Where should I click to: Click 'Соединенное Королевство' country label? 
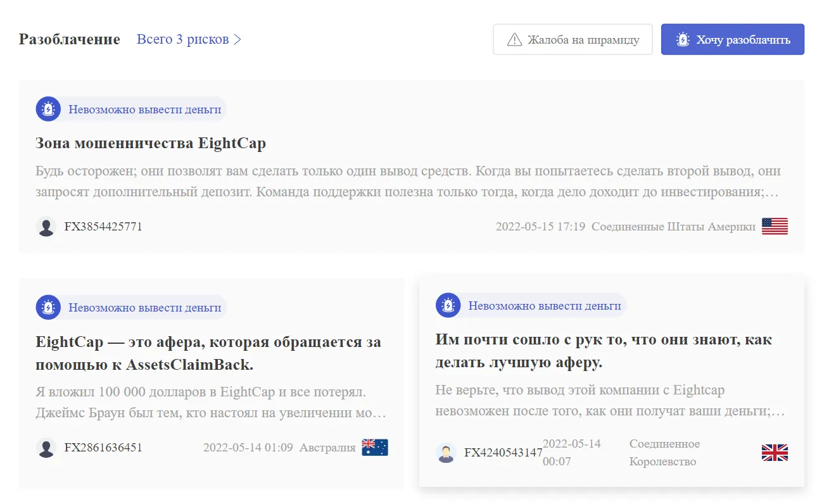click(x=665, y=453)
